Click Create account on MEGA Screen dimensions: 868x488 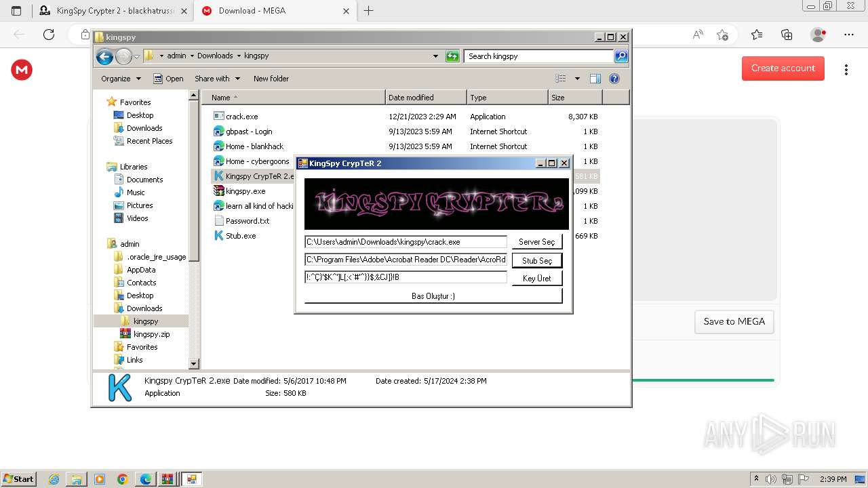coord(783,68)
